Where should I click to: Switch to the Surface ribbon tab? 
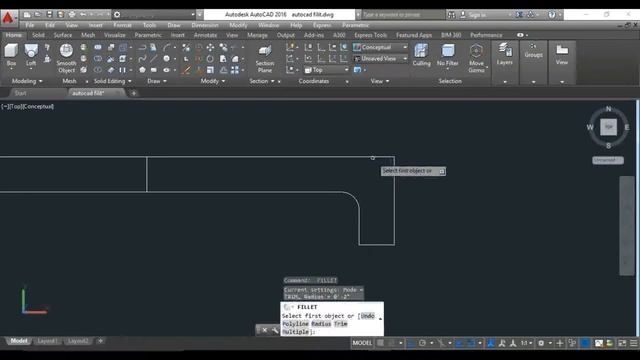(62, 35)
